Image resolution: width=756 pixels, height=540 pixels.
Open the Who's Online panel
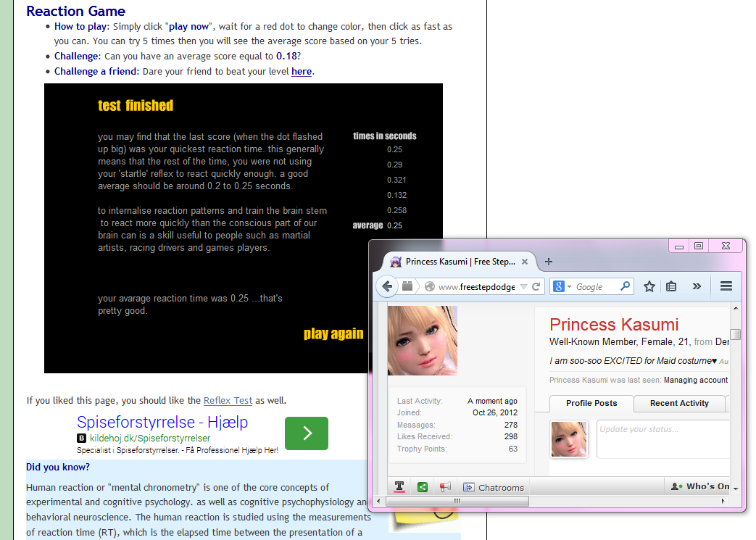coord(699,486)
